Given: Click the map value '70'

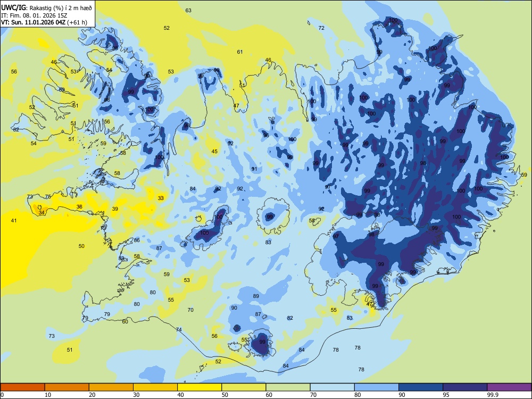Looking at the screenshot, I should 190,310.
